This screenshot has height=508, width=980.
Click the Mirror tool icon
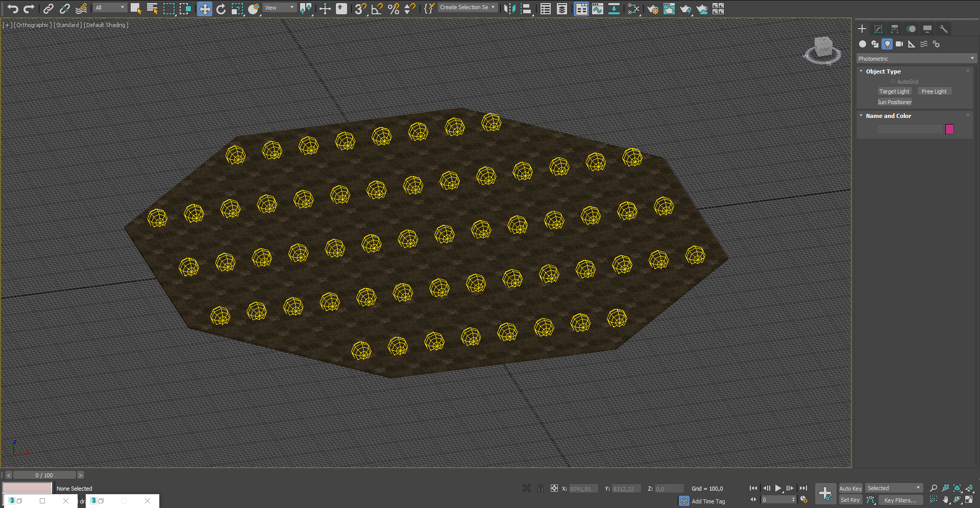(509, 9)
